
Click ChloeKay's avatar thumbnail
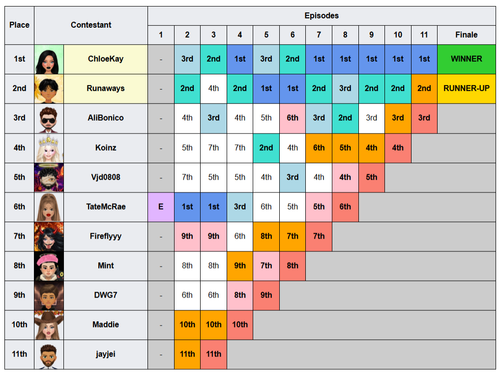tap(49, 59)
